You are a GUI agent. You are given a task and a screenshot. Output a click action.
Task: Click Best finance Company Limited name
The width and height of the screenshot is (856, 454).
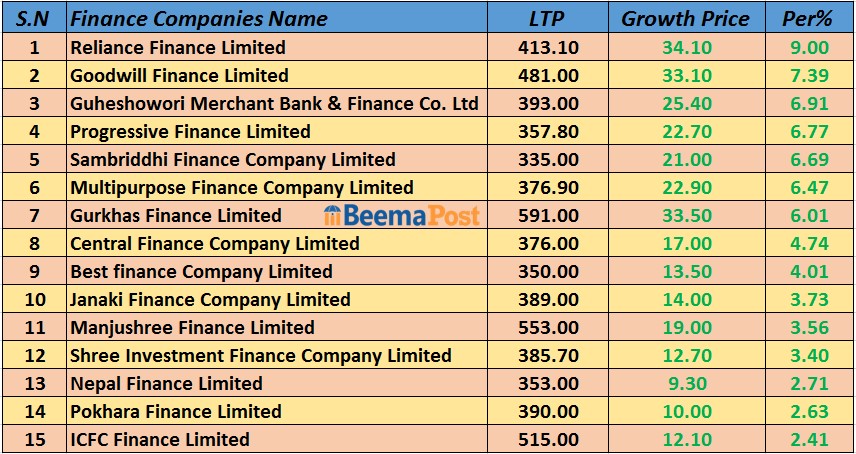[201, 271]
